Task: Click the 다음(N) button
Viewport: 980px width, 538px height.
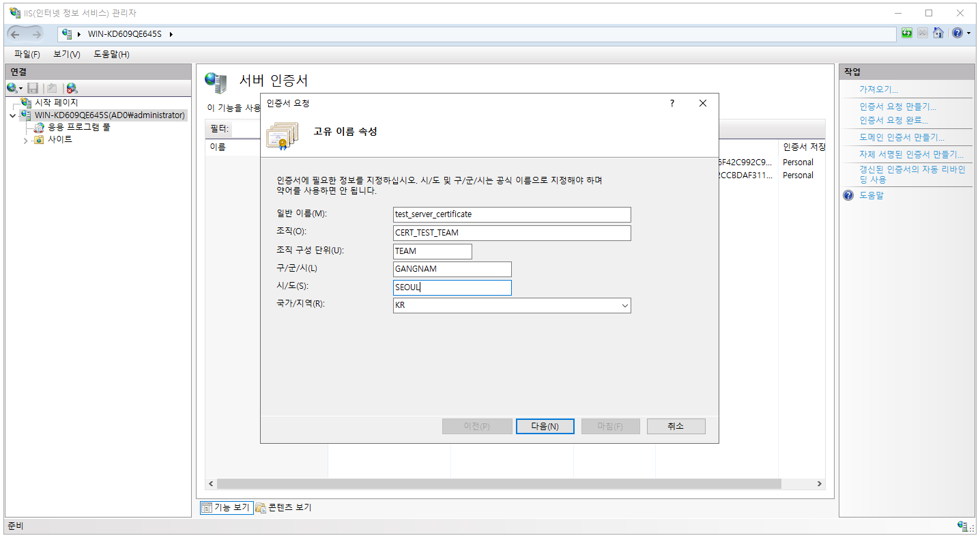Action: point(545,426)
